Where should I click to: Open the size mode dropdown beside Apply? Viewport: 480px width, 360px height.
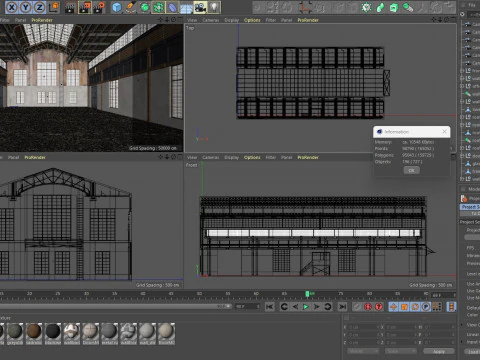click(401, 351)
